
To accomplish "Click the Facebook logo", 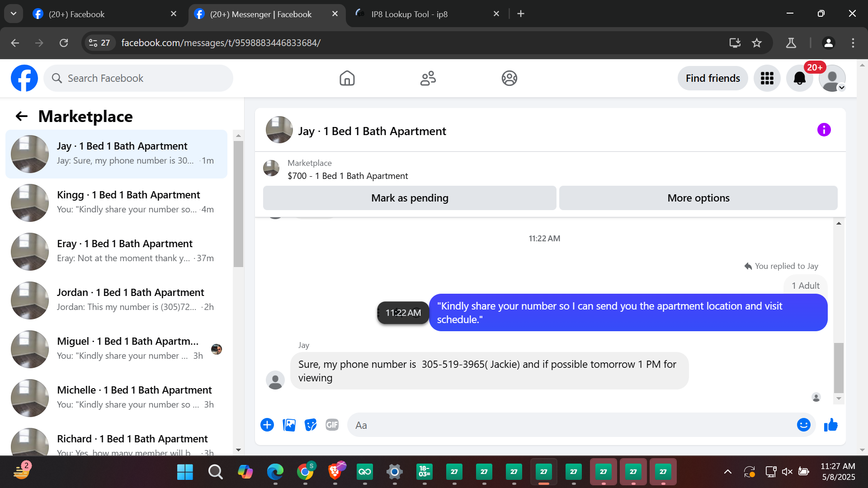I will (x=24, y=78).
